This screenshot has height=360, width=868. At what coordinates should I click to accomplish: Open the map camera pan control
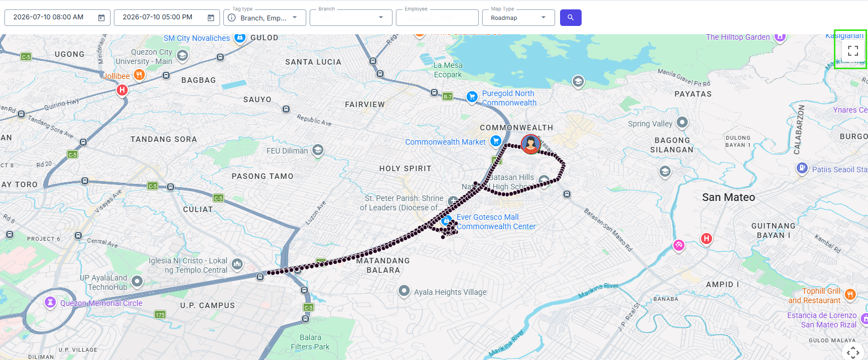tap(853, 352)
